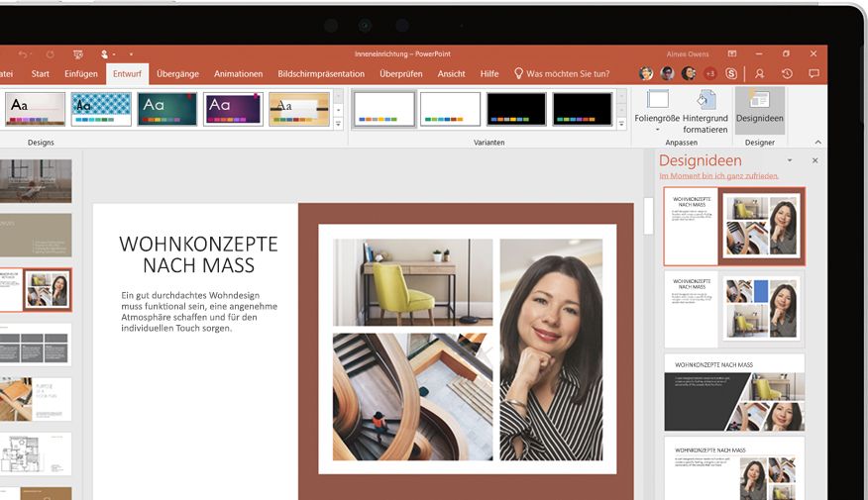Viewport: 868px width, 500px height.
Task: Open the Foliengröße dropdown
Action: coord(658,111)
